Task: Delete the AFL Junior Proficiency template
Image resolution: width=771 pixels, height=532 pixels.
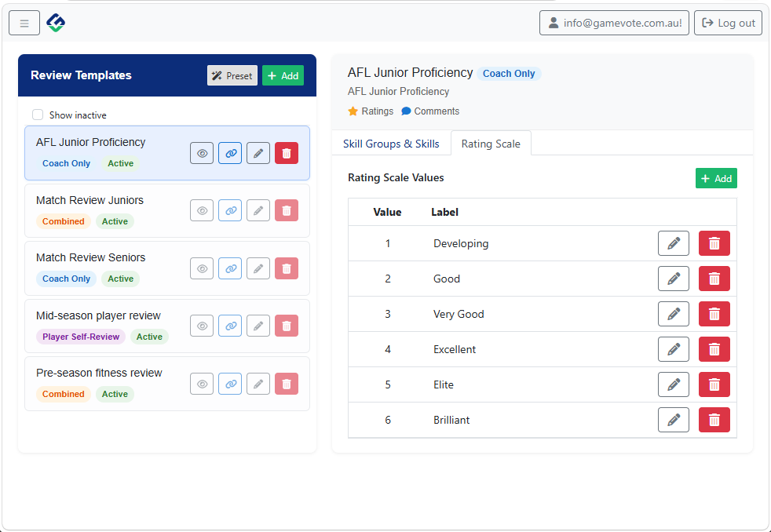Action: (x=287, y=153)
